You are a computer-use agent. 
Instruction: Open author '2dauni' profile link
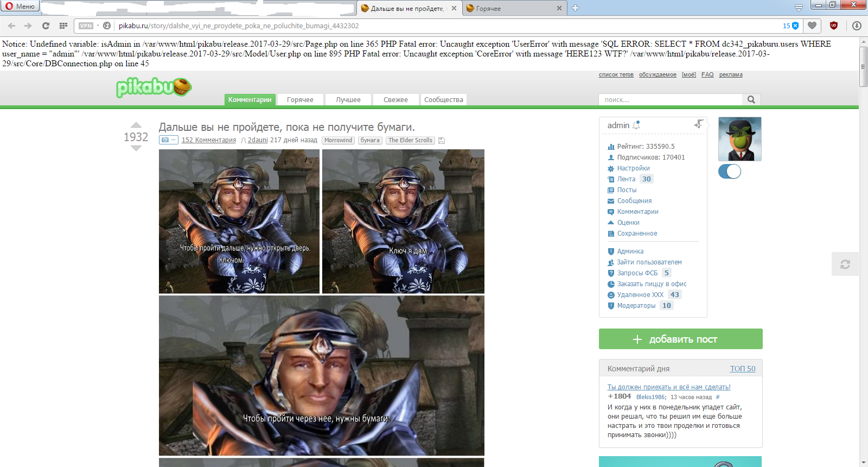258,140
